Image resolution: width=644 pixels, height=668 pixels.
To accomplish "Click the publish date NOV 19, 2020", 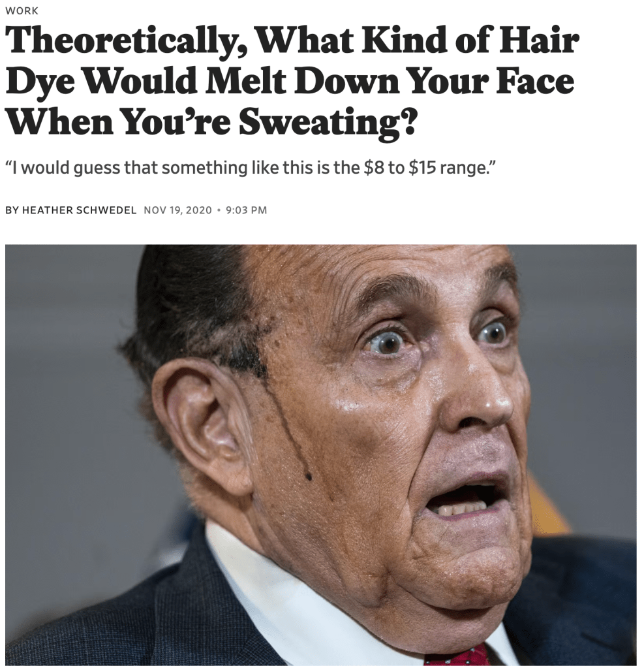I will point(177,210).
